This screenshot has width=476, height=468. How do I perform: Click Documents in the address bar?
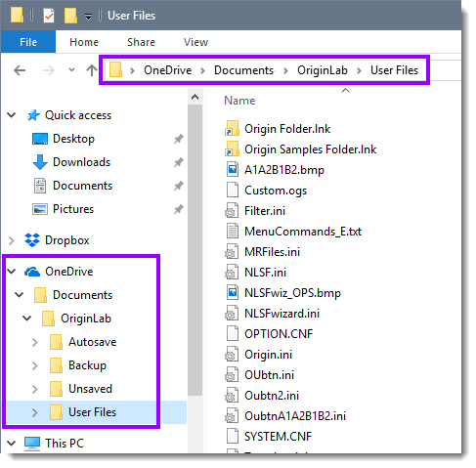pyautogui.click(x=243, y=70)
